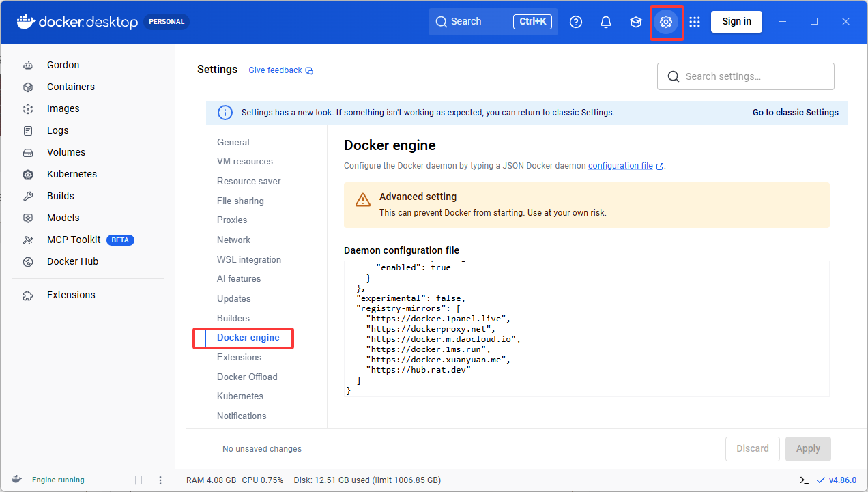Click the Sign in button
The height and width of the screenshot is (492, 868).
coord(736,21)
